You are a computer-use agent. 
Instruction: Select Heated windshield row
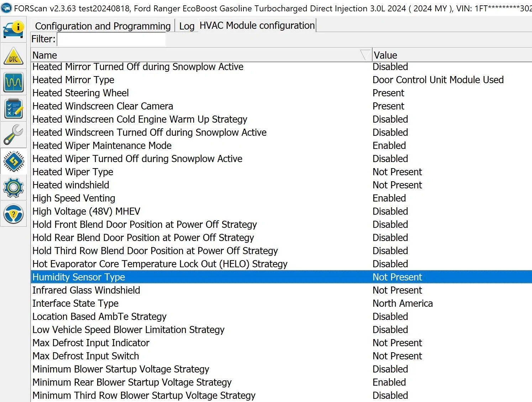[x=281, y=185]
